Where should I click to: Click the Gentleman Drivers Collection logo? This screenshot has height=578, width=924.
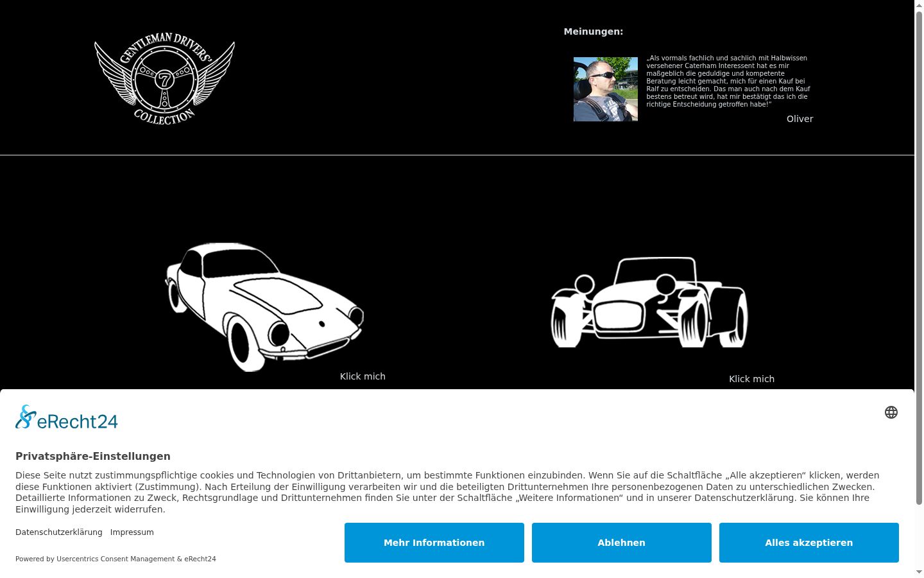164,78
